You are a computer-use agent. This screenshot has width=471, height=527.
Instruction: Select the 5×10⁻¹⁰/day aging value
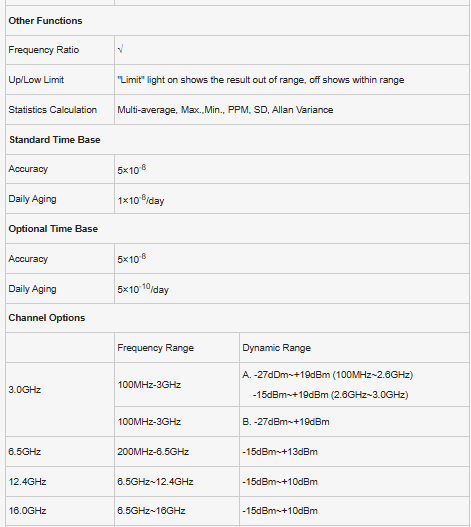(x=143, y=288)
